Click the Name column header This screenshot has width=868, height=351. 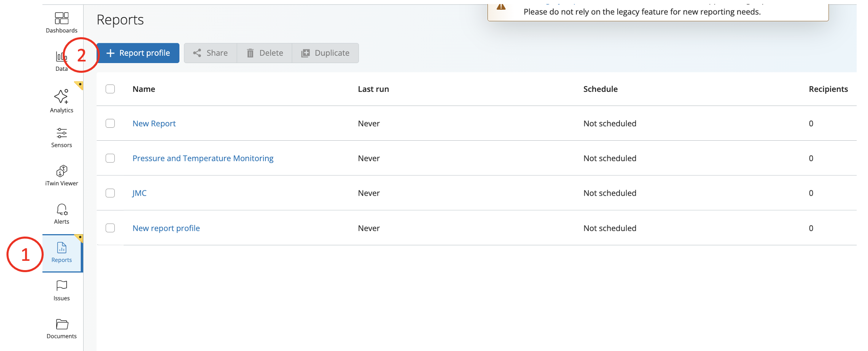(x=144, y=89)
